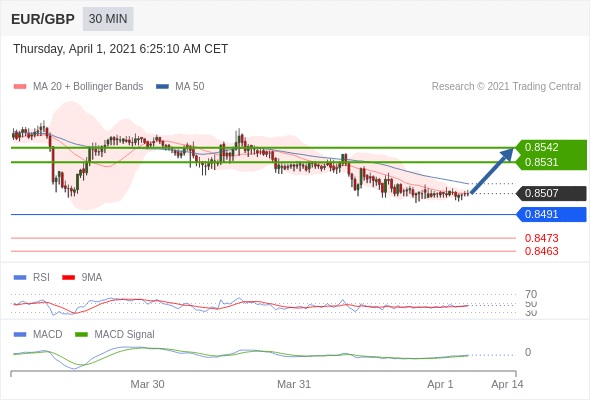Viewport: 590px width, 400px height.
Task: Click the 0.8507 current price tag
Action: point(551,193)
